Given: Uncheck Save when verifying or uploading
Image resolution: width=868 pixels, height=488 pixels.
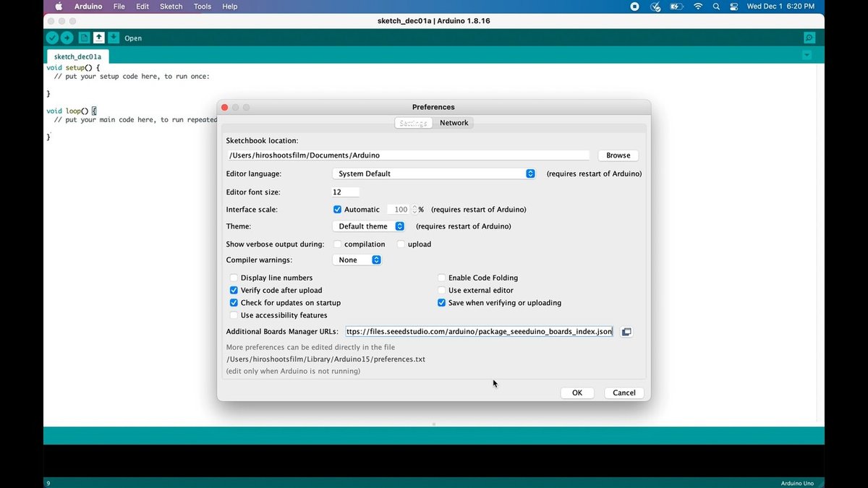Looking at the screenshot, I should point(441,303).
